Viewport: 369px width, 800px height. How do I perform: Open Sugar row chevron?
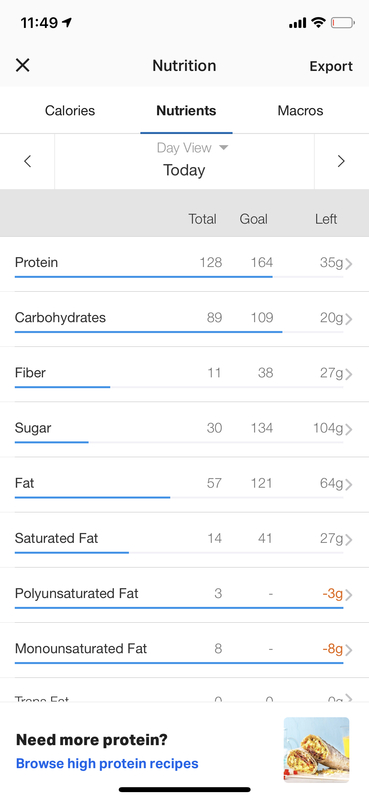click(x=349, y=429)
